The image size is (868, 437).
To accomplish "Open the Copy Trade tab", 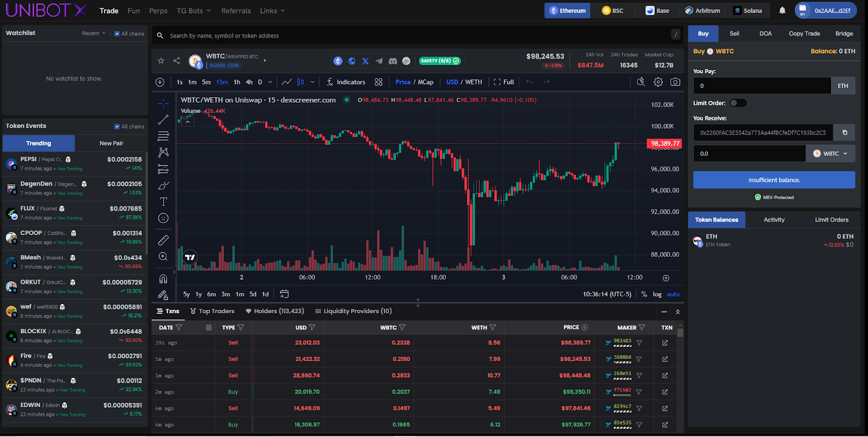I will click(804, 34).
